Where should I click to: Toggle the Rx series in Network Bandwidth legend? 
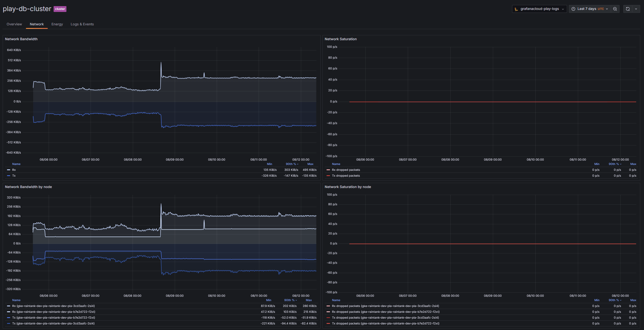[13, 170]
